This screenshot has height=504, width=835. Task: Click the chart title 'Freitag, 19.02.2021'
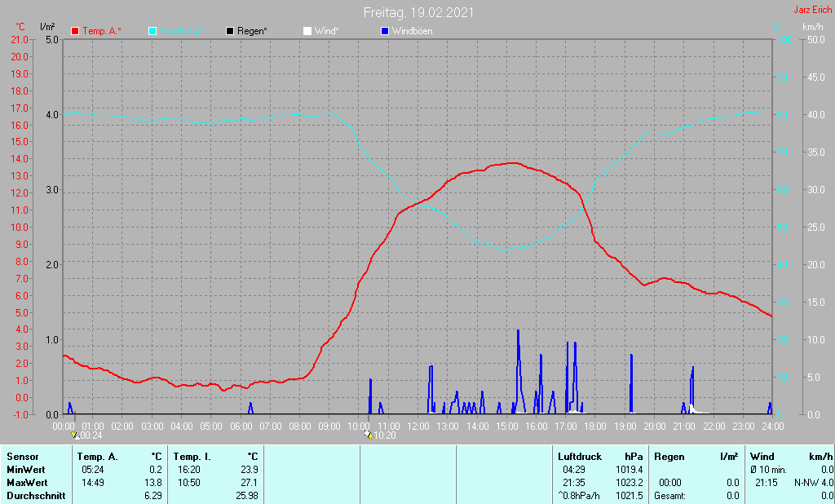tap(418, 12)
